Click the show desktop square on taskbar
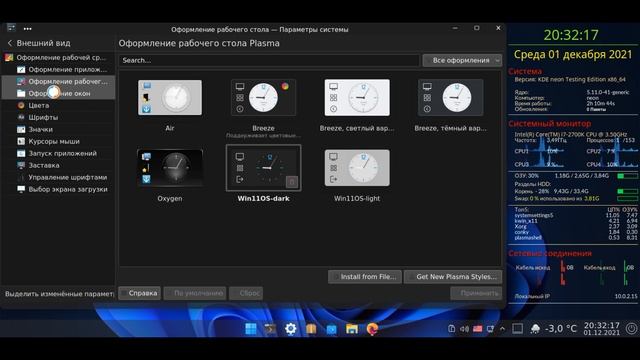Image resolution: width=640 pixels, height=360 pixels. click(x=518, y=329)
